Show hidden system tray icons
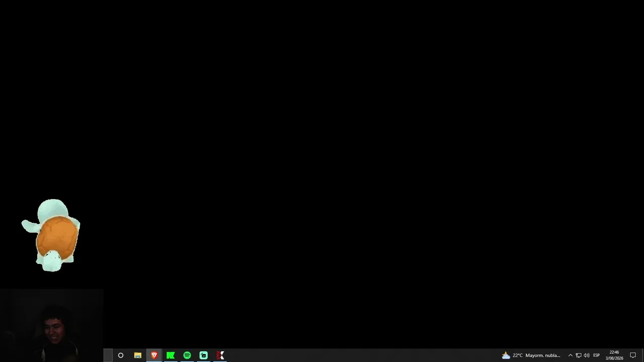This screenshot has width=644, height=362. 570,355
